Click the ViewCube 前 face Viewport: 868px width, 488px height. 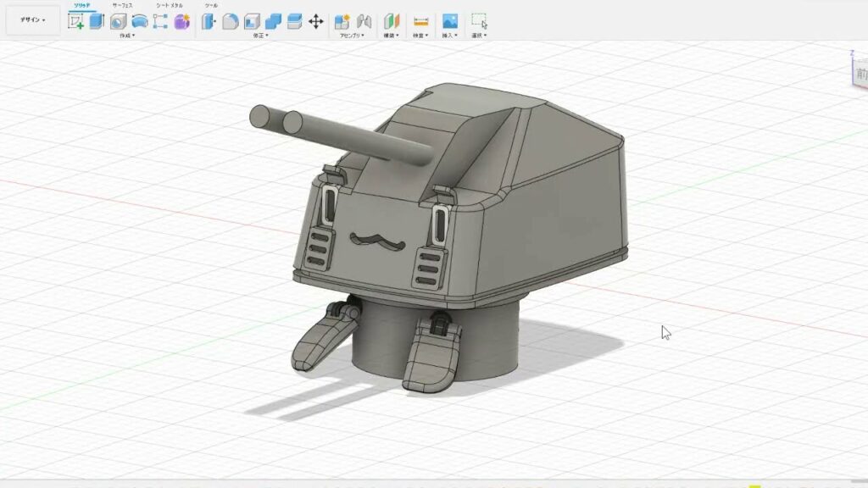point(861,75)
